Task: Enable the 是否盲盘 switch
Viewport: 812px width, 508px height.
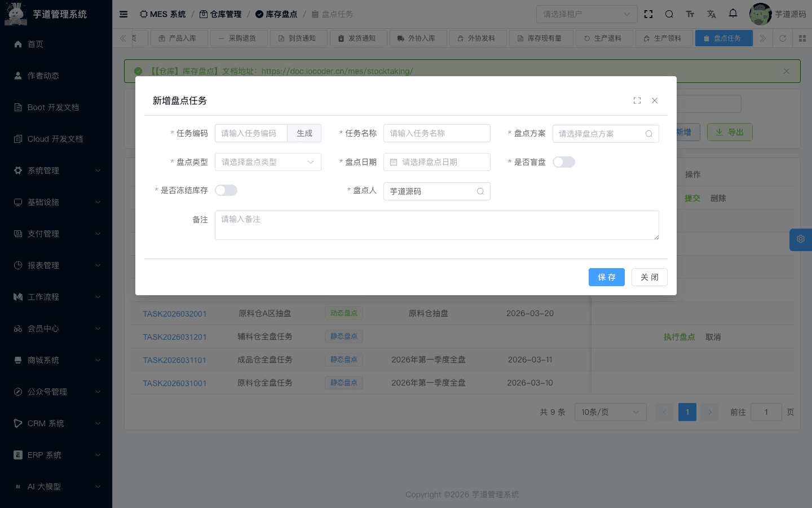Action: (563, 161)
